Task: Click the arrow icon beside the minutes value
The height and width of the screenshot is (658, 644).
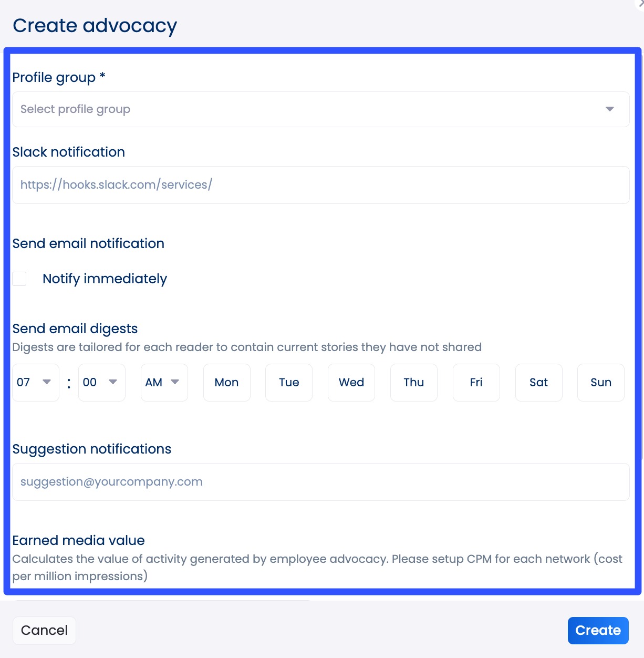Action: coord(113,383)
